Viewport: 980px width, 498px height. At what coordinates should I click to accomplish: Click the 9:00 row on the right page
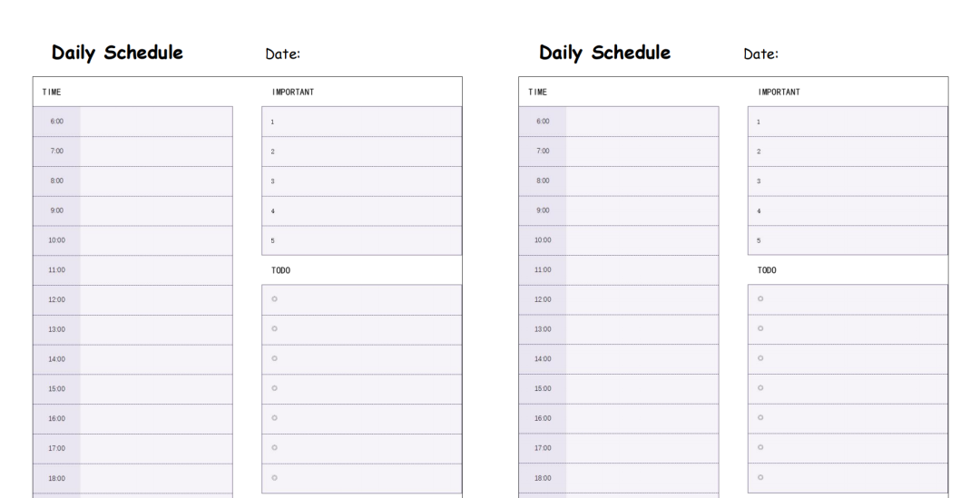(x=642, y=210)
